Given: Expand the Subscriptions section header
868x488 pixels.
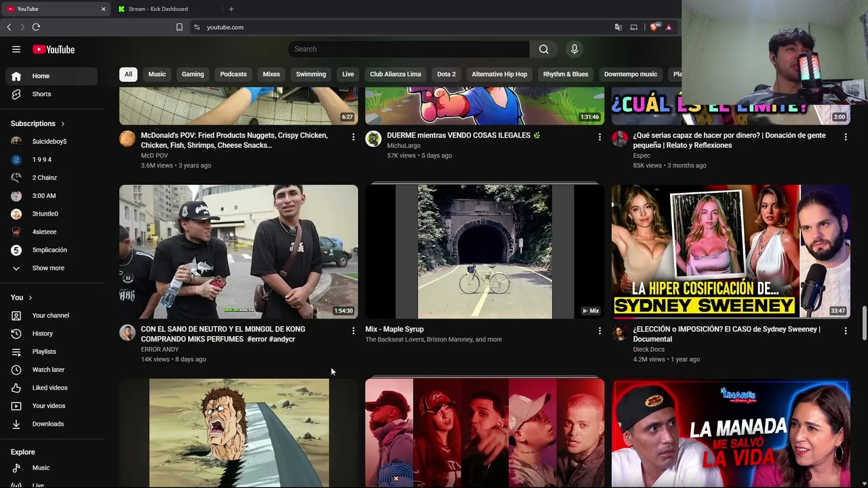Looking at the screenshot, I should coord(38,123).
